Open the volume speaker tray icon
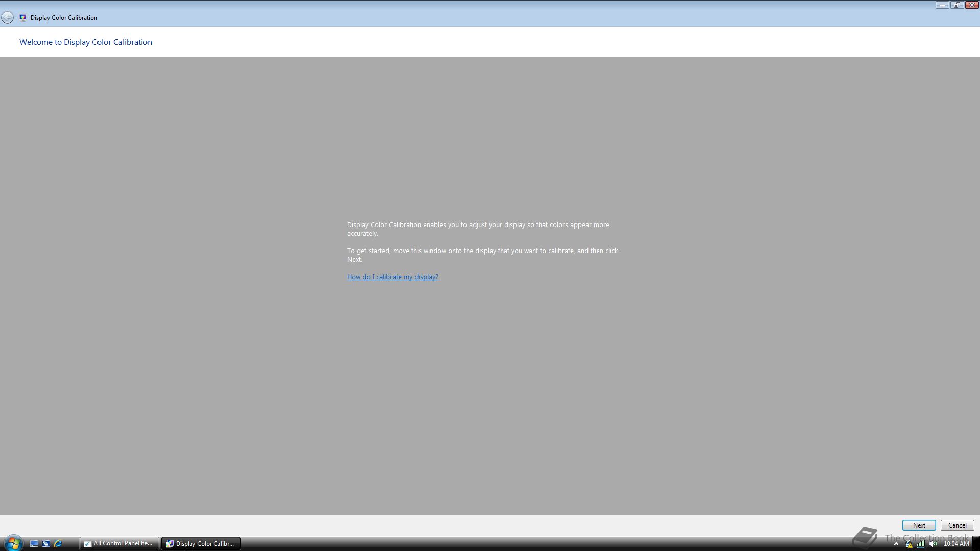Screen dimensions: 980x551 coord(933,544)
